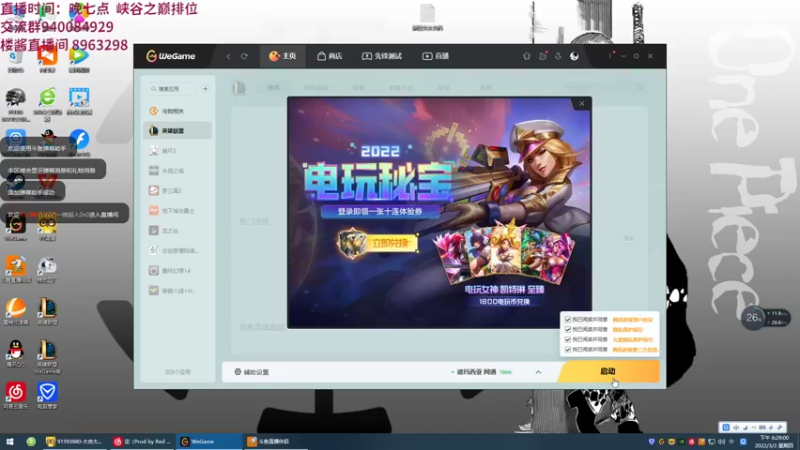Toggle second 我已阅读并同意 agreement checkbox
Viewport: 800px width, 450px height.
(x=567, y=330)
